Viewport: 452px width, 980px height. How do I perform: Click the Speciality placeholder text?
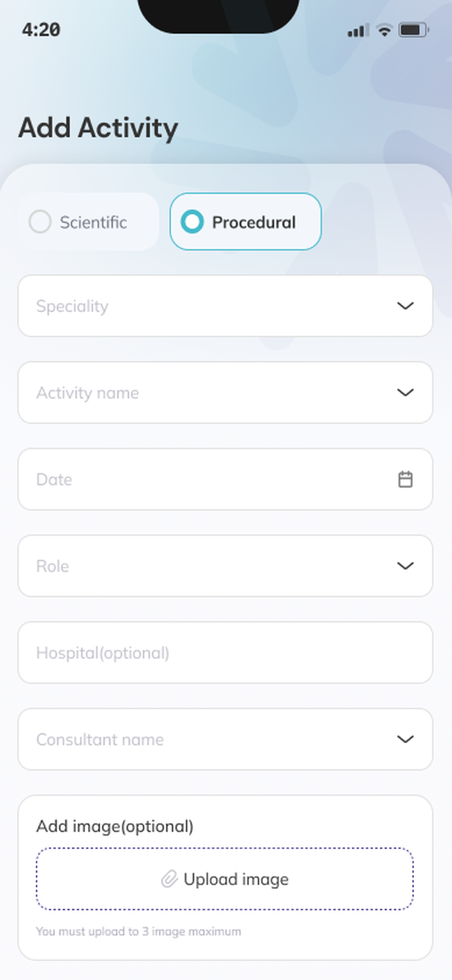click(72, 306)
